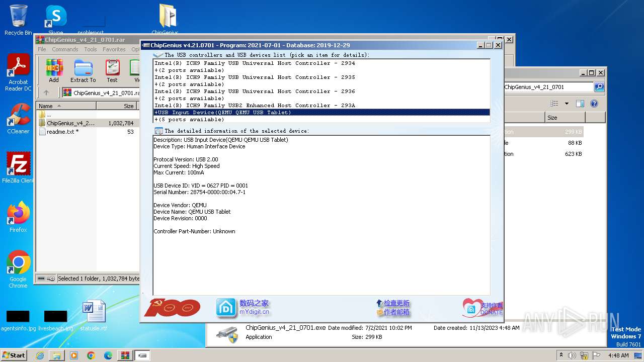Open the WinRAR Favorites menu
The image size is (644, 362).
coord(114,49)
